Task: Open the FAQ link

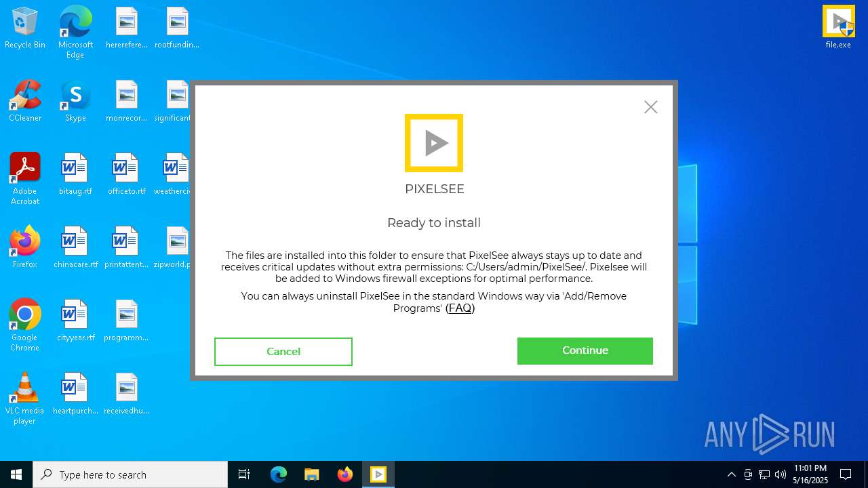Action: coord(460,308)
